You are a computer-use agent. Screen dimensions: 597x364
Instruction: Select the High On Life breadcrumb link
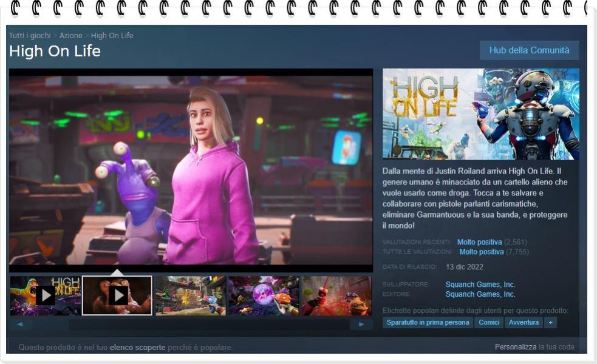(112, 36)
